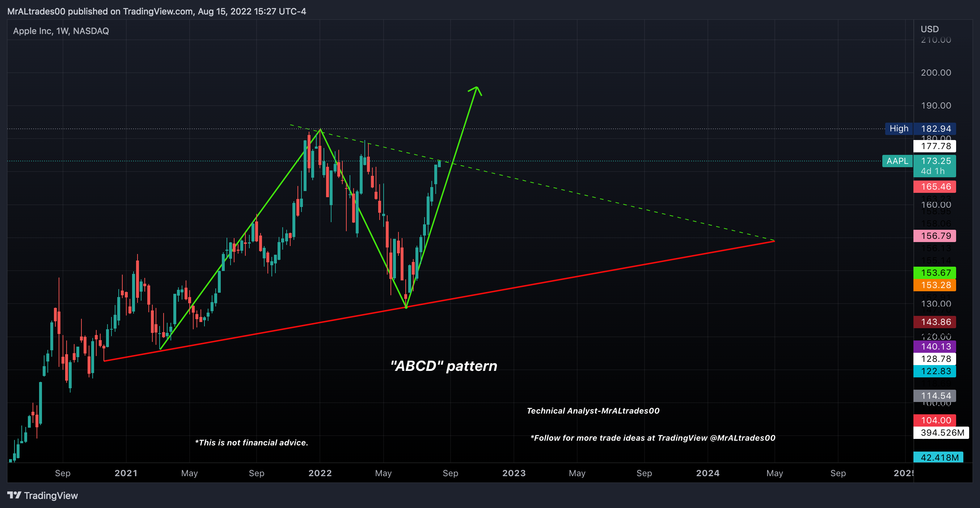Click the 2023 label on time axis
Screen dimensions: 980x508
point(514,473)
